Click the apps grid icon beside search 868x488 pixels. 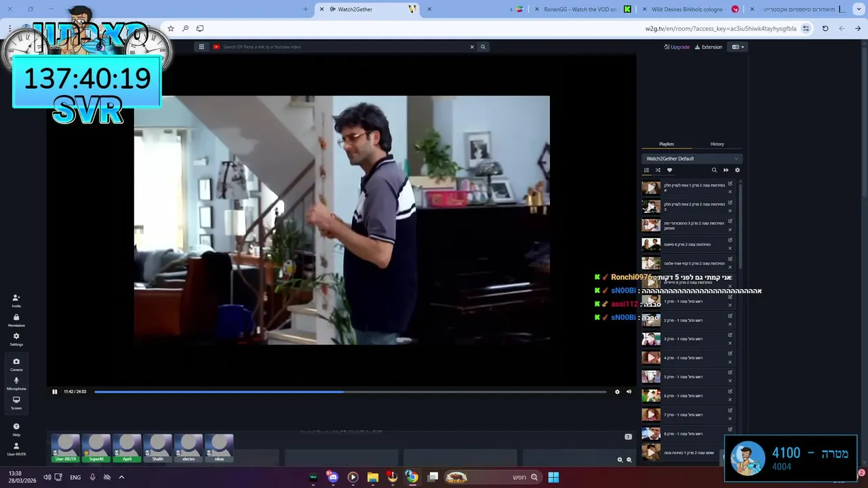coord(201,47)
